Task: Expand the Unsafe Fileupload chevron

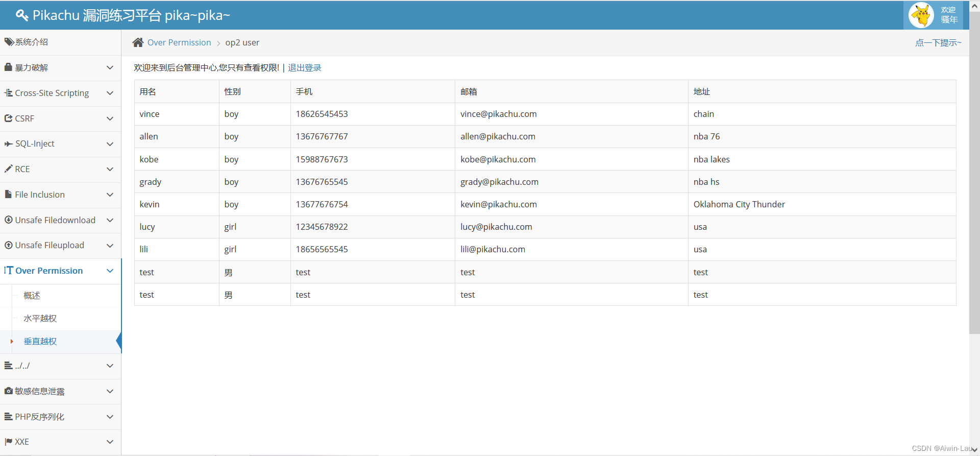Action: (110, 246)
